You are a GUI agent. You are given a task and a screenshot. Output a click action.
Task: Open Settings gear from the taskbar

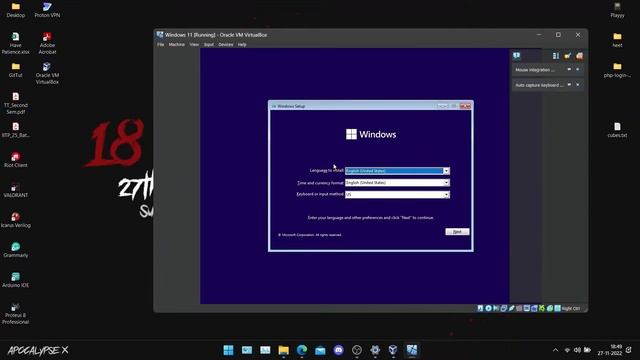375,350
